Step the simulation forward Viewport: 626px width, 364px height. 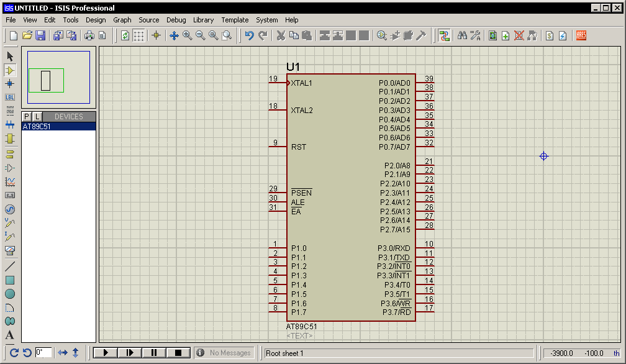(130, 353)
